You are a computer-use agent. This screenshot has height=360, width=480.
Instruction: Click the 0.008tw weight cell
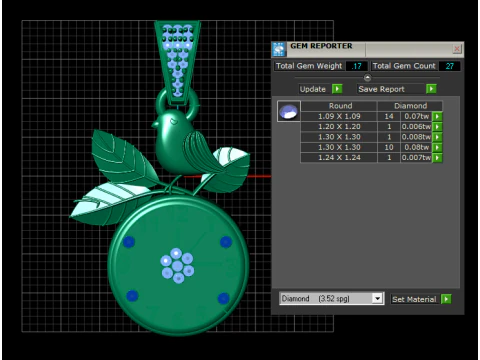pos(416,137)
